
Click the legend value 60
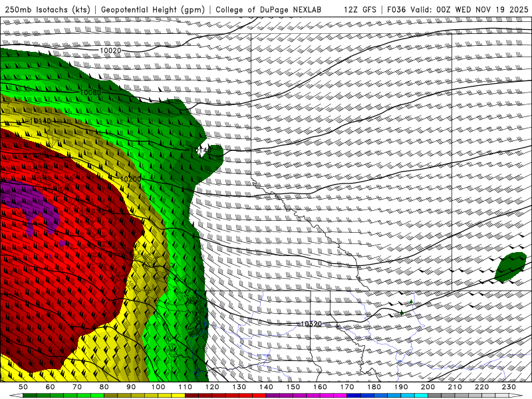[50, 387]
